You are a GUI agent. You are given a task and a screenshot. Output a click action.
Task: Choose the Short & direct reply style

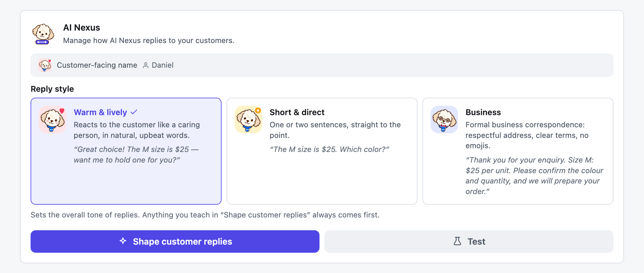pyautogui.click(x=322, y=151)
